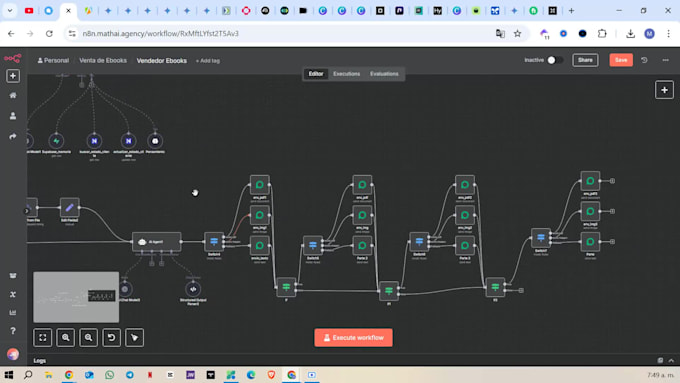Click the plus false-output handle of If2

[521, 291]
